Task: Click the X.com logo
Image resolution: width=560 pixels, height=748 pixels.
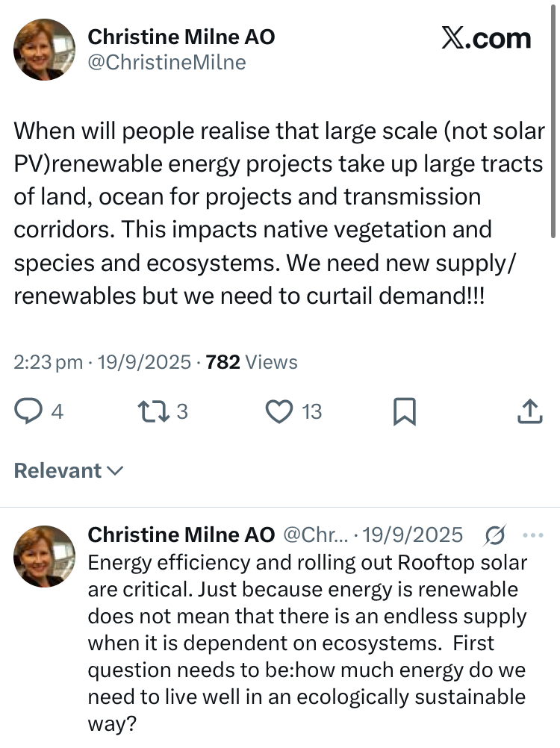Action: point(486,40)
